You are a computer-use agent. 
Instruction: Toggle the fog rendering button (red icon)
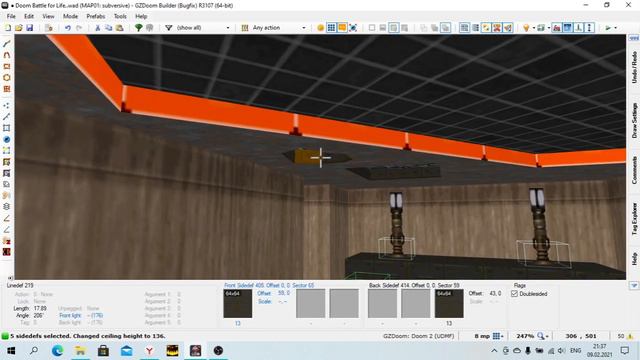click(557, 28)
